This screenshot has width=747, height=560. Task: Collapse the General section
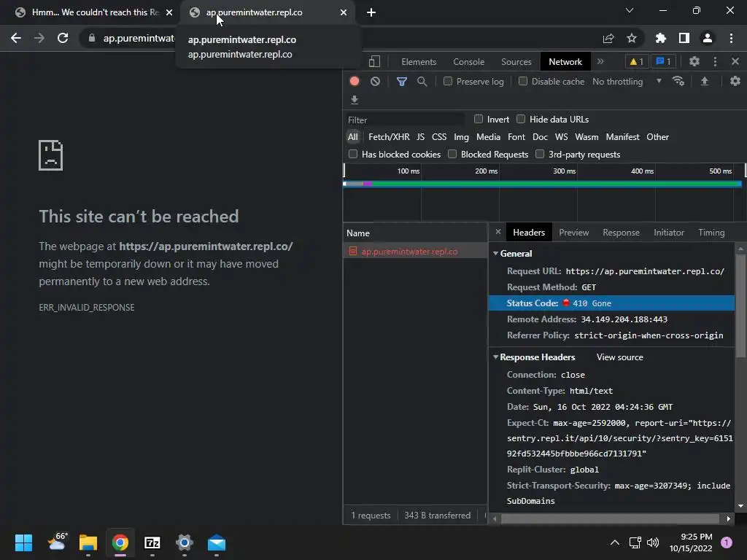495,253
